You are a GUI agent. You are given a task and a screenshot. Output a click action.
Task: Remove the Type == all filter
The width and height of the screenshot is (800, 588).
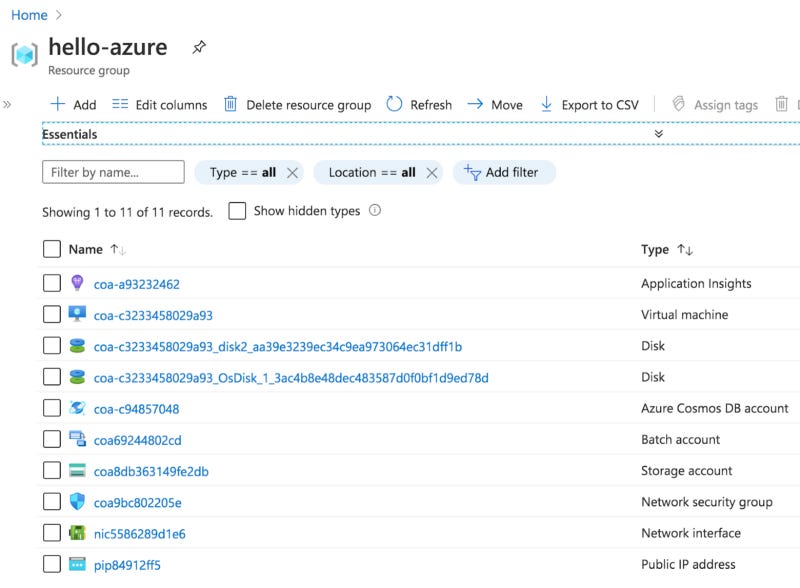click(292, 173)
